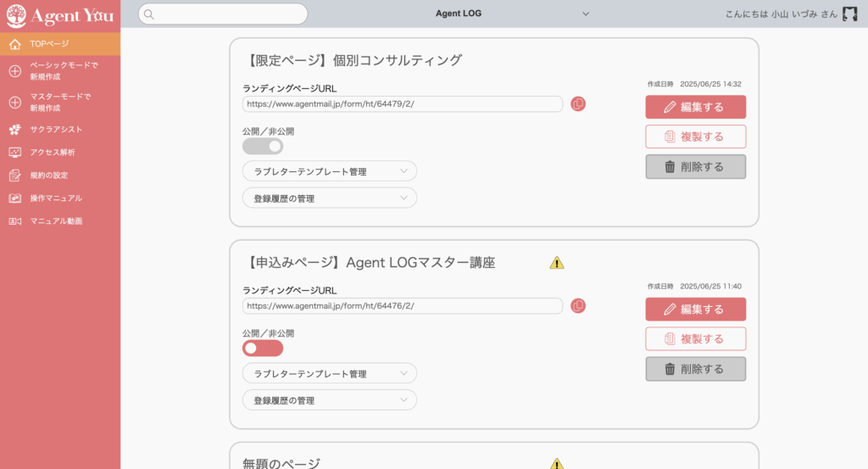Click URL field ending 64476/2/
868x469 pixels.
[x=403, y=306]
